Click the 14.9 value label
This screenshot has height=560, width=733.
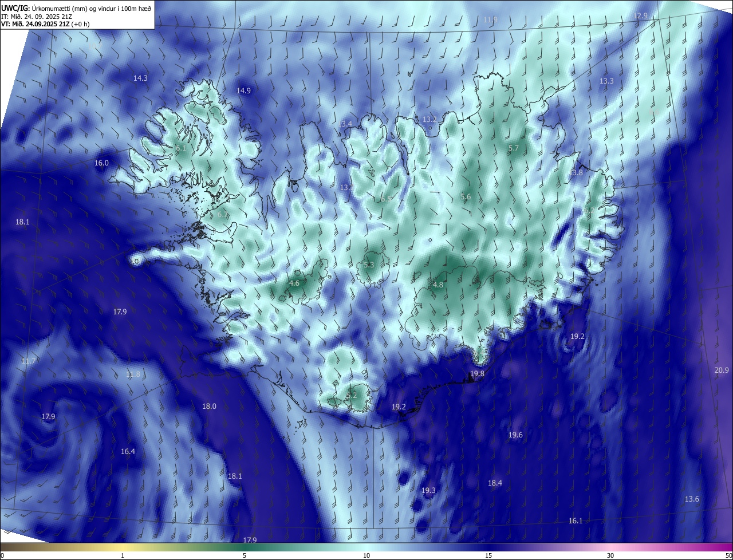pyautogui.click(x=244, y=91)
